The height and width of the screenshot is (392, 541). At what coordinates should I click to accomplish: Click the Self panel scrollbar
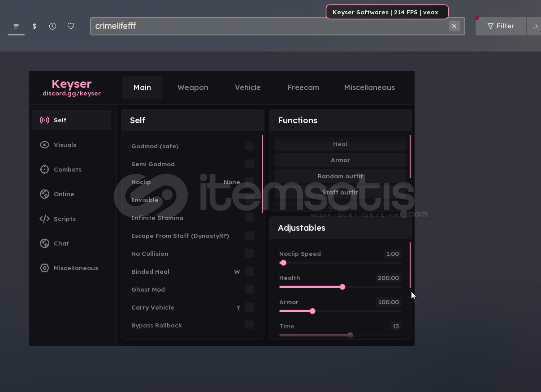(262, 174)
